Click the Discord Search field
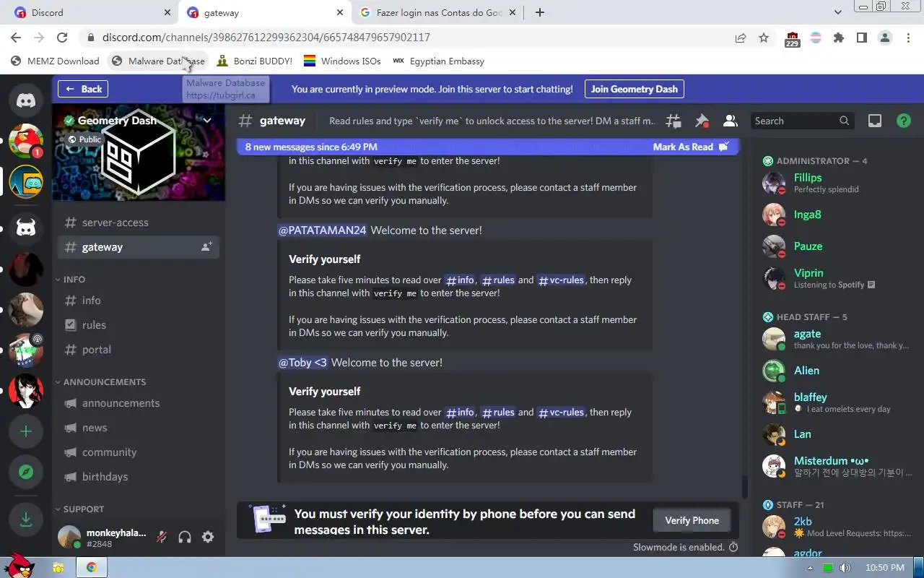 (x=802, y=121)
